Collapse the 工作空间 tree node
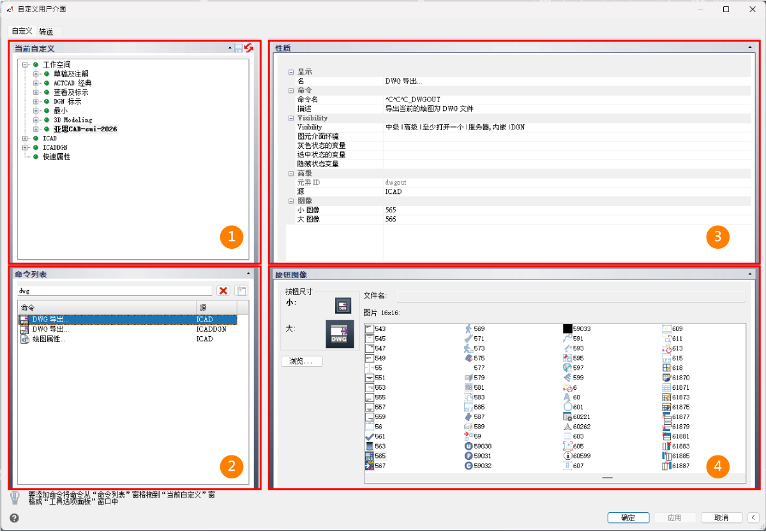The image size is (766, 532). pos(25,65)
